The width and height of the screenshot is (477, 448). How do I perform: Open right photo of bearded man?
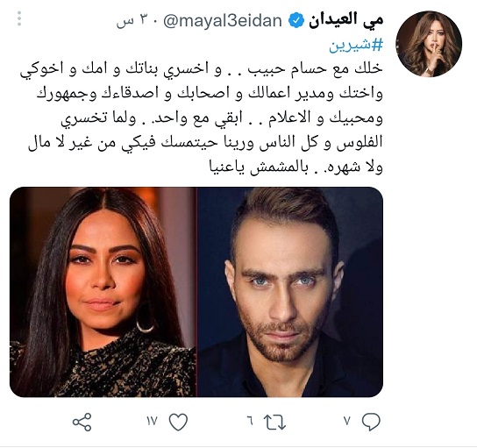click(290, 292)
